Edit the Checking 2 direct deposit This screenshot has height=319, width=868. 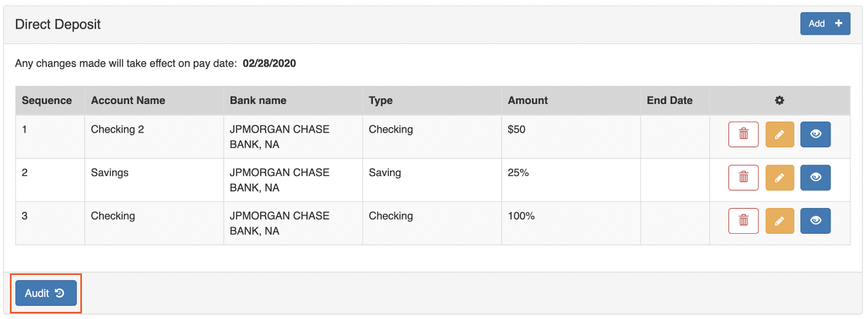pos(779,134)
